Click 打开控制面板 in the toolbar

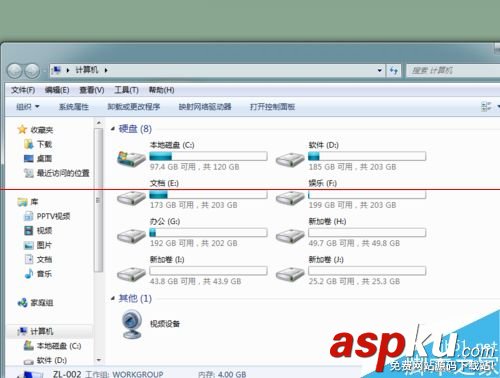[x=273, y=107]
